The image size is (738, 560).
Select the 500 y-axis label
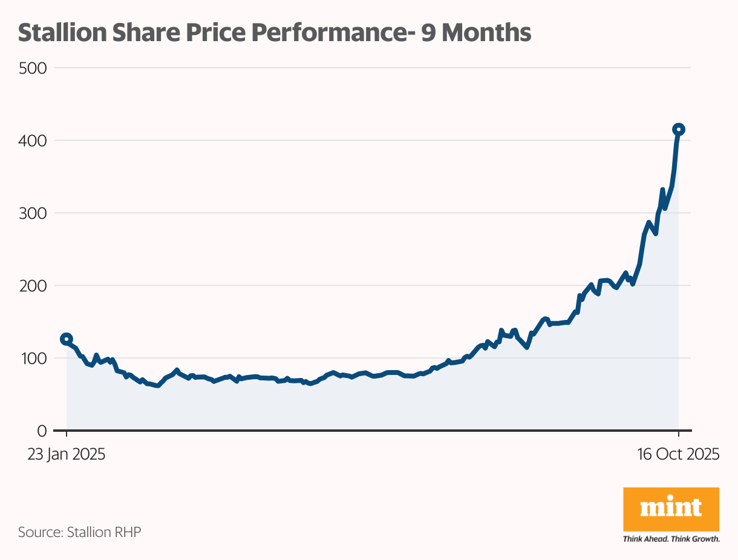[x=33, y=68]
